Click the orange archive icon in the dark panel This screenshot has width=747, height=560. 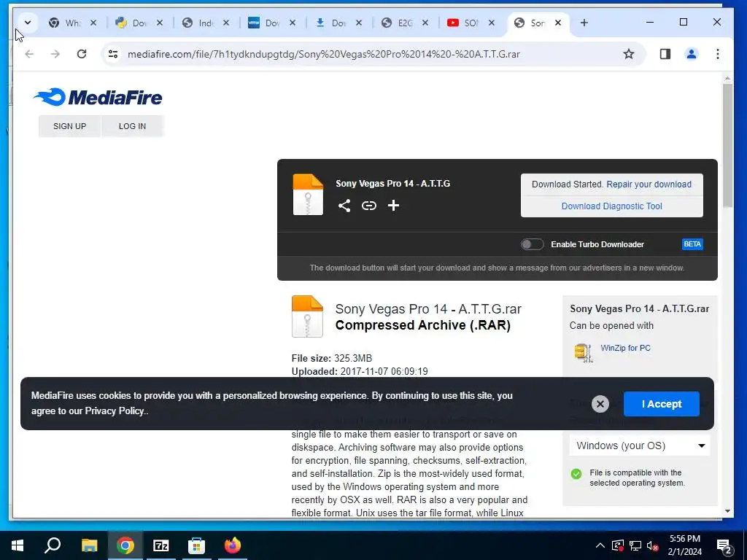pyautogui.click(x=308, y=195)
